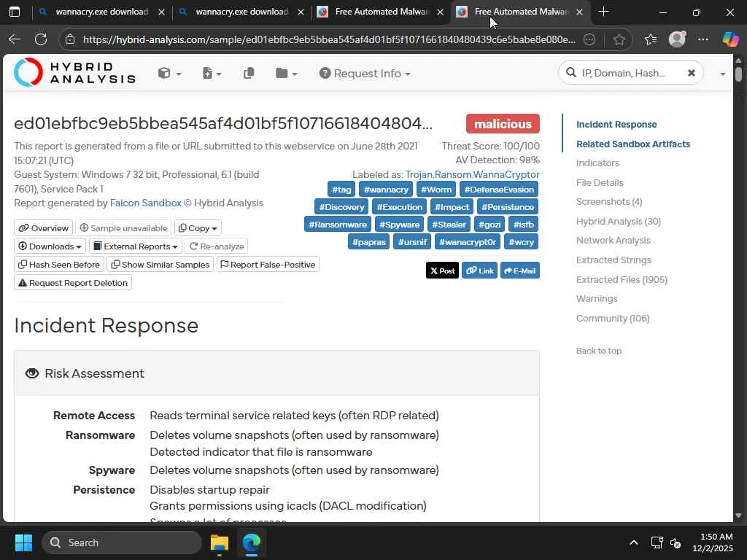Click the Re-analyze button
747x560 pixels.
point(217,246)
